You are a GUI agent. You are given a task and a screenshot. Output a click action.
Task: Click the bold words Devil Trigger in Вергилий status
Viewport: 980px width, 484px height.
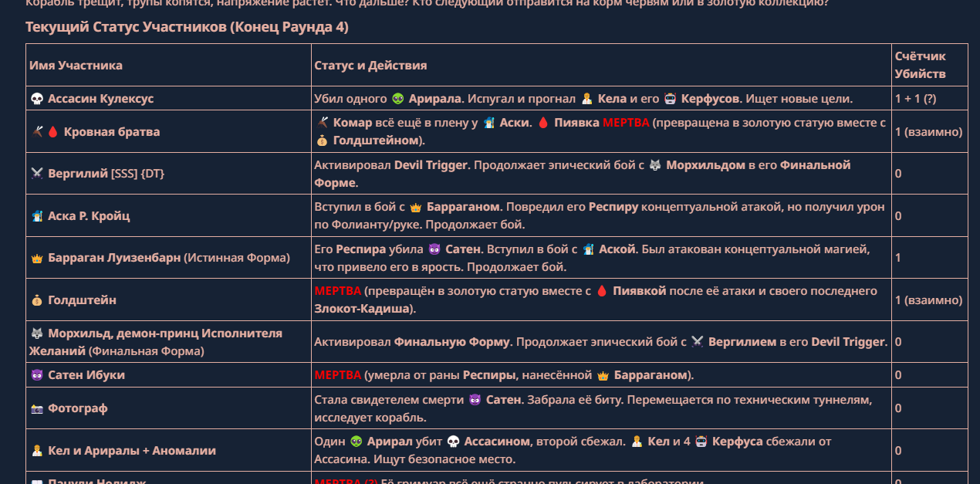pyautogui.click(x=432, y=165)
